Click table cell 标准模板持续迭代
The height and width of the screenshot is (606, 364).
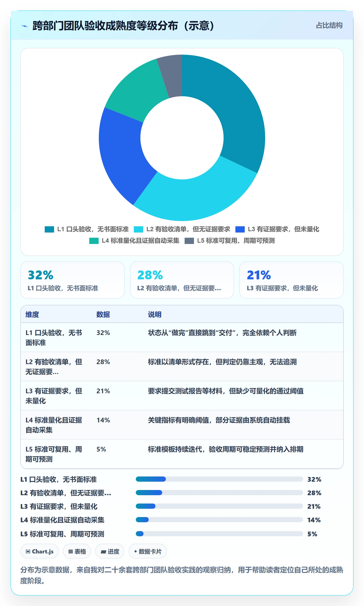[x=226, y=449]
